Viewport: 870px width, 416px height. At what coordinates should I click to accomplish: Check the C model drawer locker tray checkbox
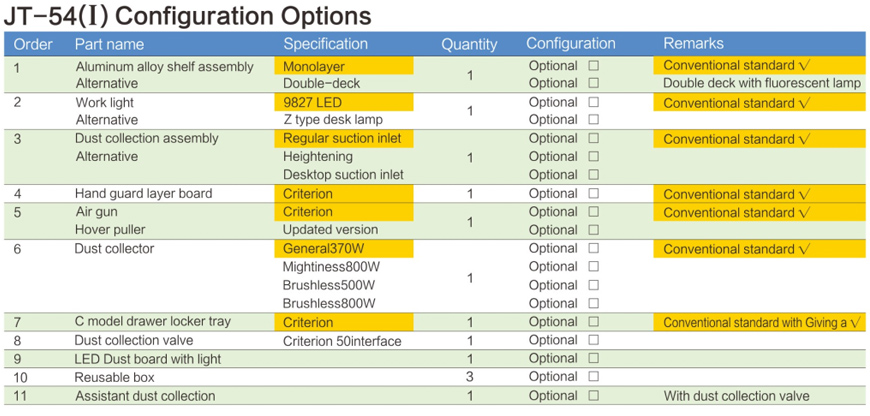(594, 322)
